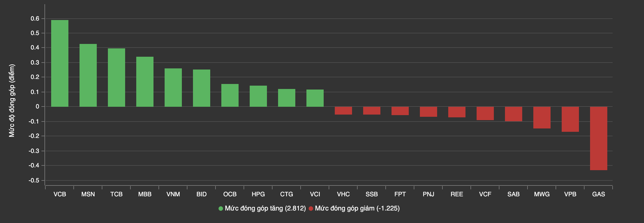Click the red FPT bar
Screen dimensions: 644x223
pos(400,111)
